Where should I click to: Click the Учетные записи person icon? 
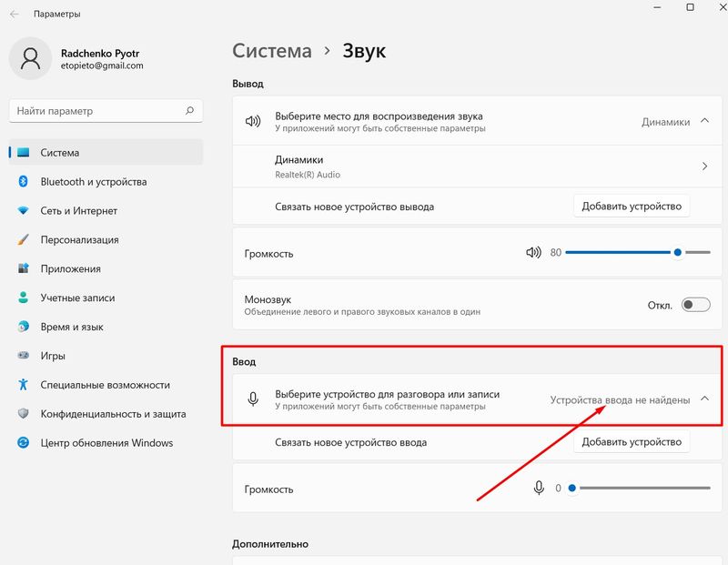point(24,298)
